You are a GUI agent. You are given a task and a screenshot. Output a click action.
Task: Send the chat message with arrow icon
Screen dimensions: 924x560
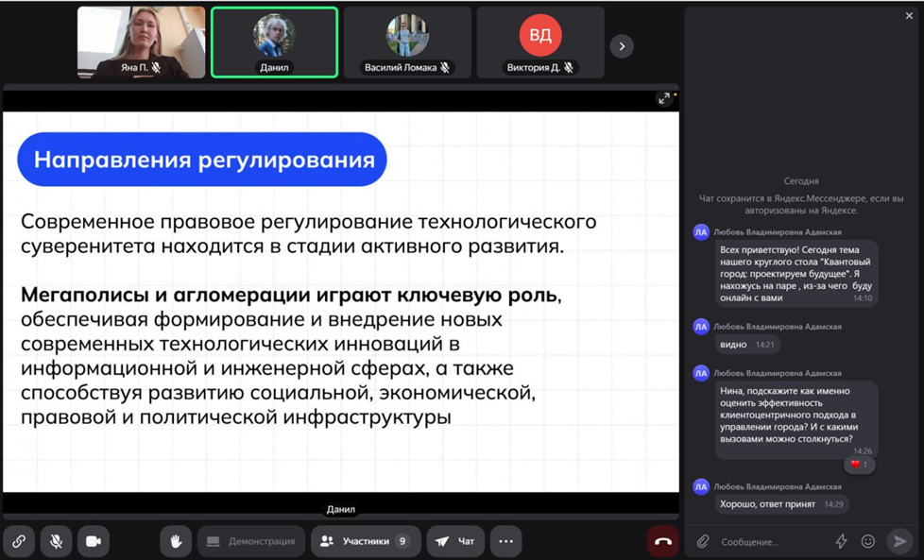tap(900, 541)
